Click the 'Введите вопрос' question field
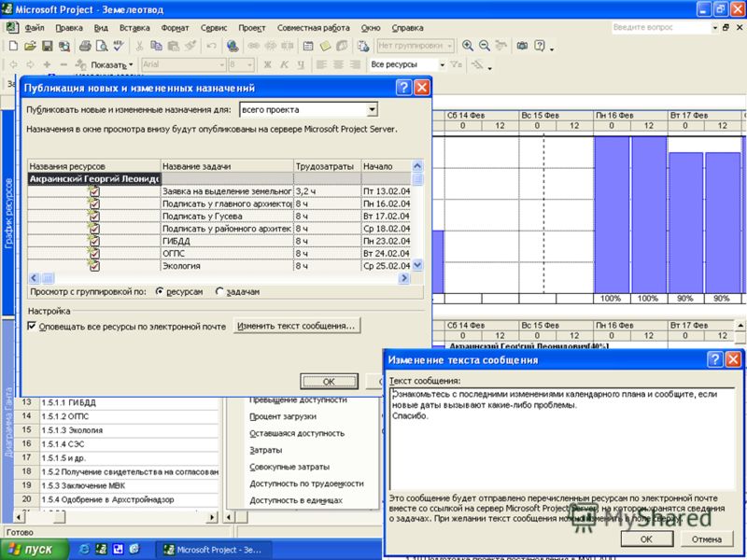Viewport: 747px width, 560px height. click(661, 28)
